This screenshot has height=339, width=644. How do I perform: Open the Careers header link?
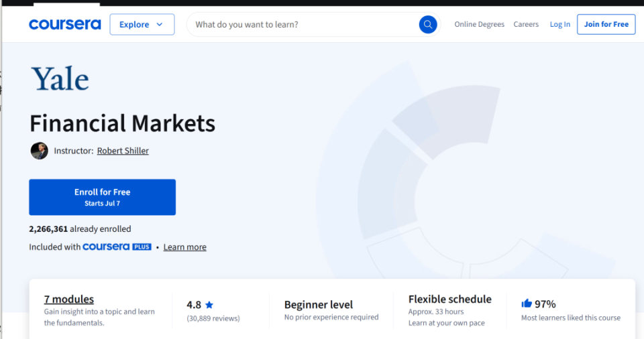tap(526, 24)
